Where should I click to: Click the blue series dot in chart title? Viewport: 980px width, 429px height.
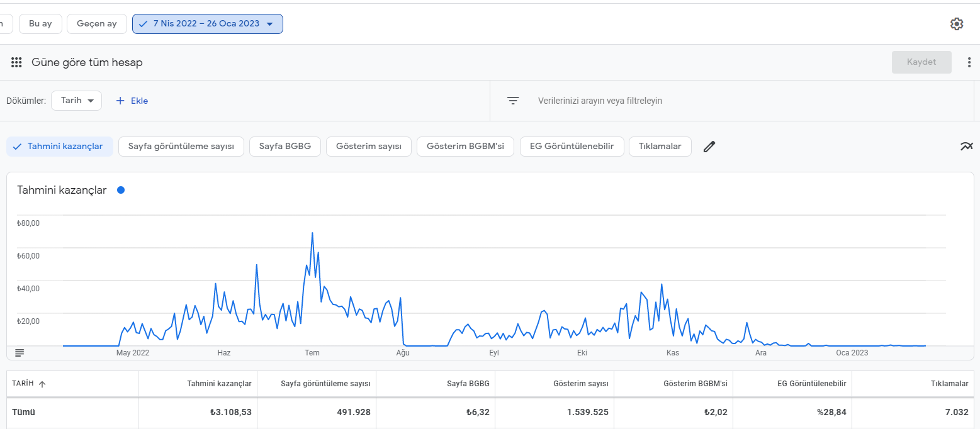point(121,190)
